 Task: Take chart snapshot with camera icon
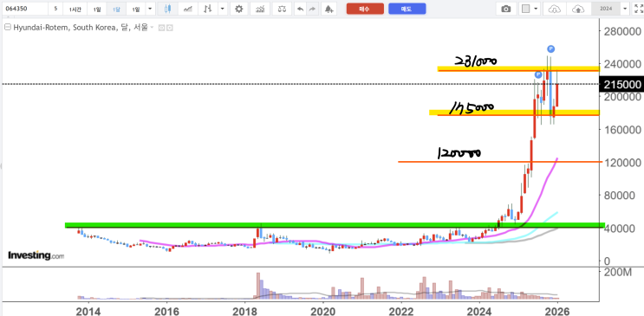[x=506, y=9]
